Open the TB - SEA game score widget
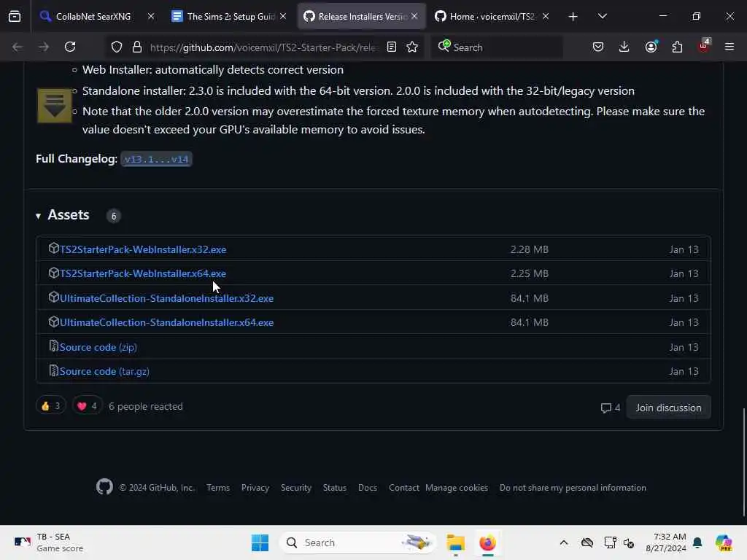747x560 pixels. click(49, 542)
